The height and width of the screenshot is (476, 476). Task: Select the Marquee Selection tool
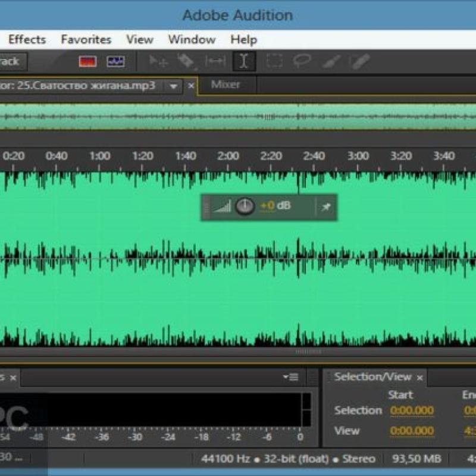tap(275, 61)
